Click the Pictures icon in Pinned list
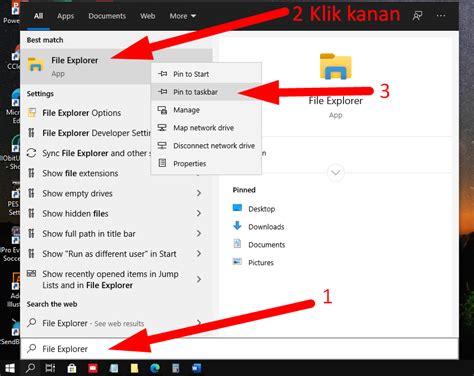474x376 pixels. 237,261
